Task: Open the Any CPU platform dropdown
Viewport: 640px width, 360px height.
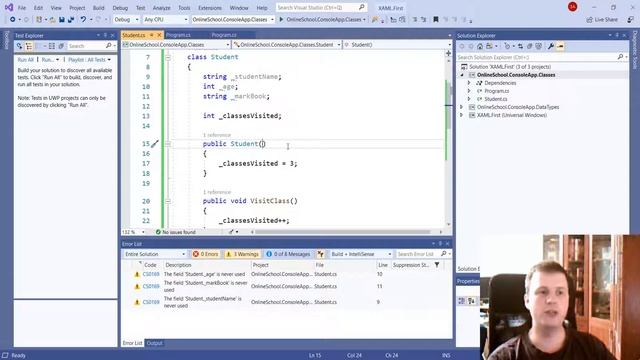Action: [x=165, y=20]
